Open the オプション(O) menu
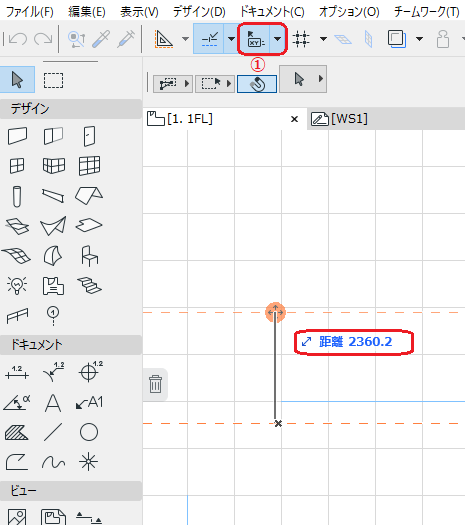 [x=349, y=12]
